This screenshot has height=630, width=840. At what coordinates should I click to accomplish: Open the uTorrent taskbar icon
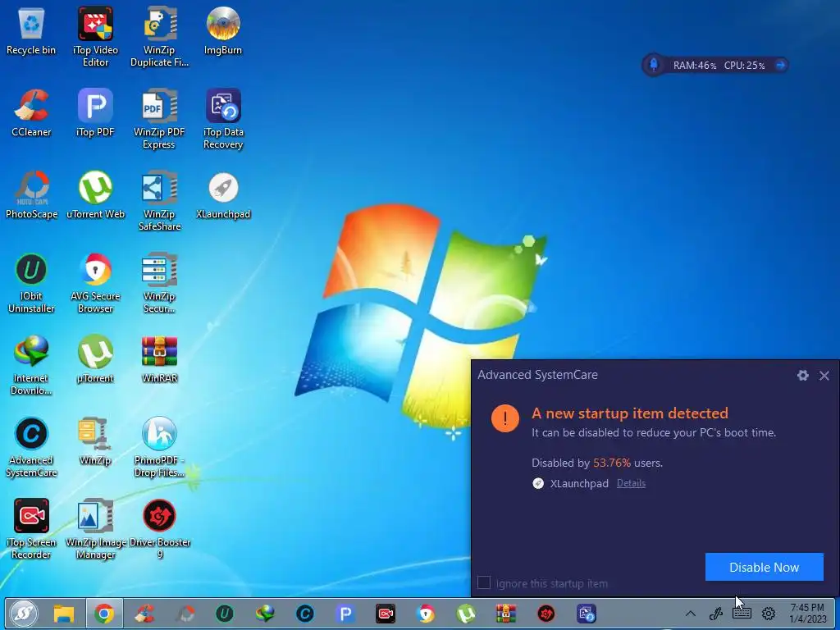466,614
